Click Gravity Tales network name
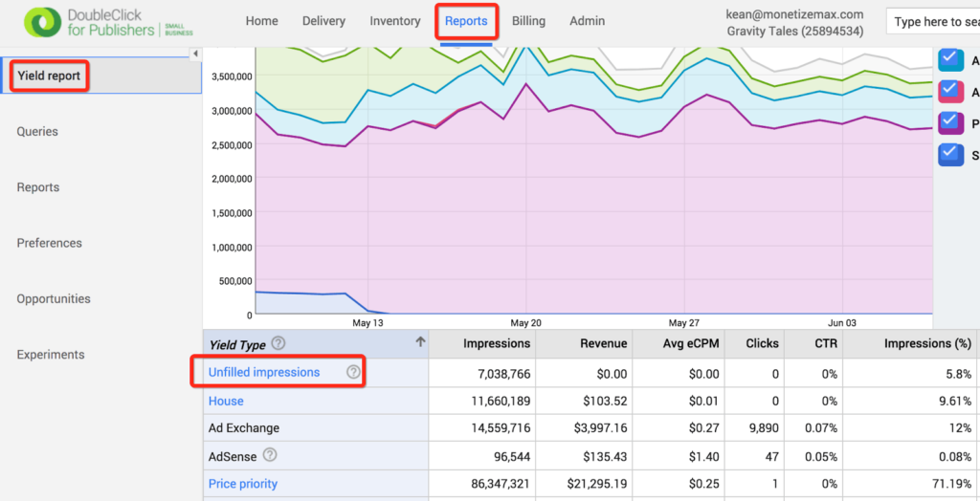 (x=795, y=32)
